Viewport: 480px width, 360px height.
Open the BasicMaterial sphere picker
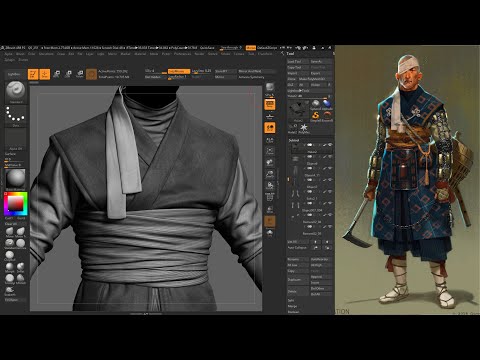pyautogui.click(x=16, y=179)
